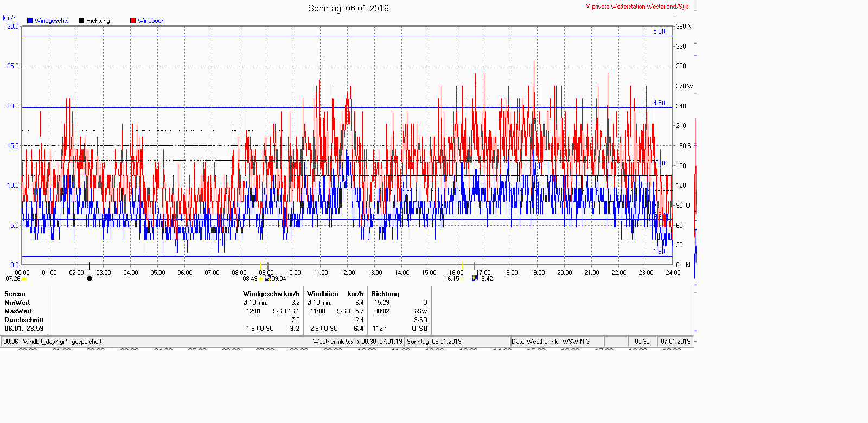The image size is (868, 423).
Task: Click the 180 S label on the direction axis
Action: pyautogui.click(x=684, y=146)
